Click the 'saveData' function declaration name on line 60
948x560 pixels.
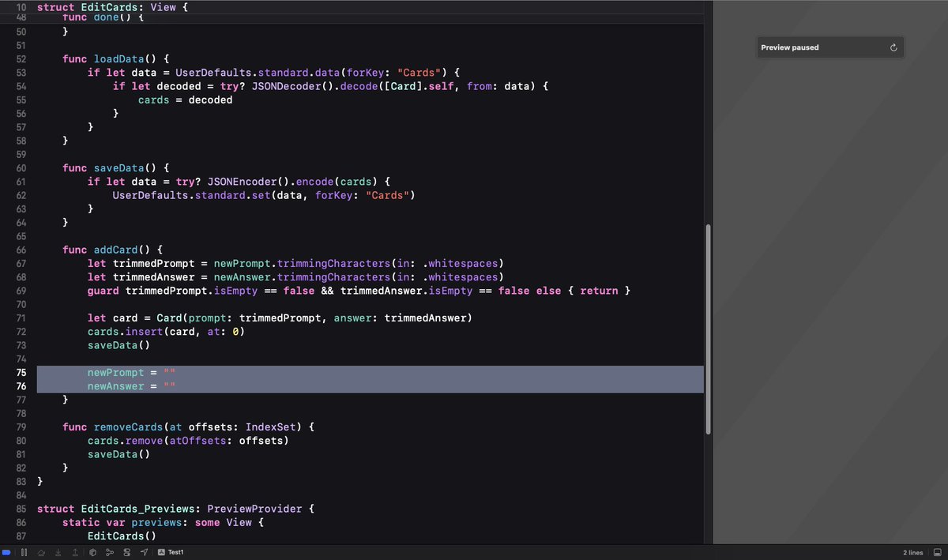tap(119, 168)
